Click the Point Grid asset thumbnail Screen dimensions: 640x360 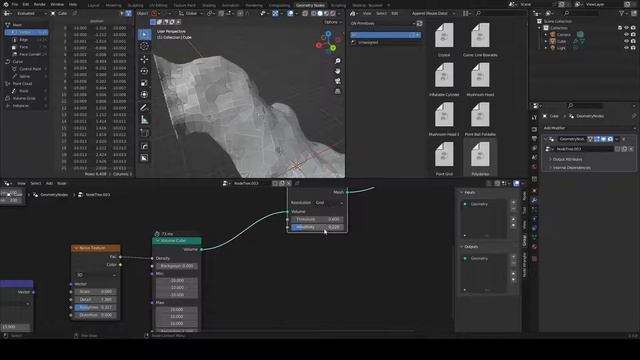(x=444, y=154)
